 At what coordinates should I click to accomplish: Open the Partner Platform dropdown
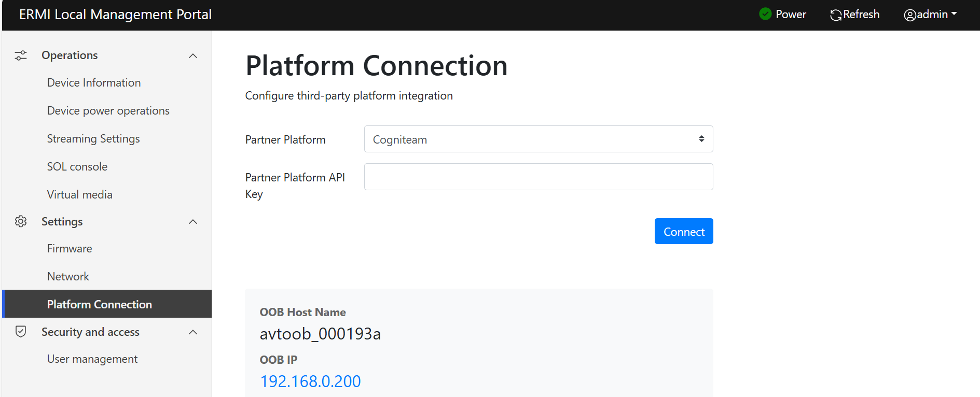coord(538,139)
